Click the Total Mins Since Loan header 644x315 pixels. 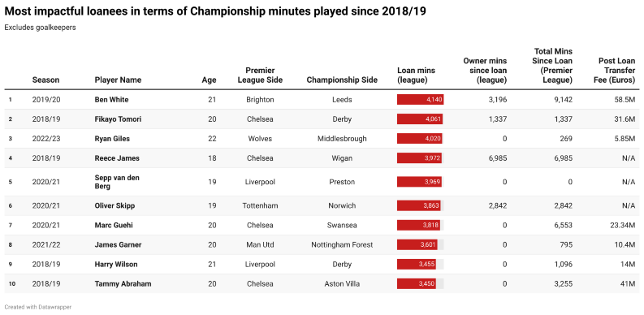553,66
